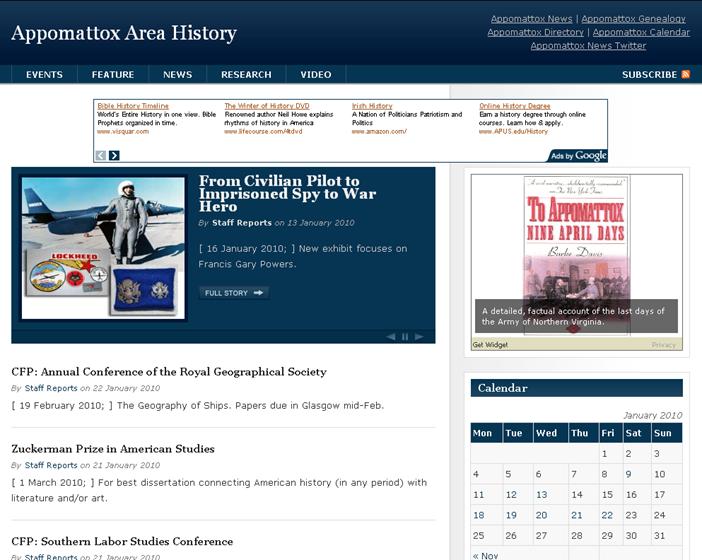702x560 pixels.
Task: Click the Appomattox Area History site title
Action: pos(124,33)
